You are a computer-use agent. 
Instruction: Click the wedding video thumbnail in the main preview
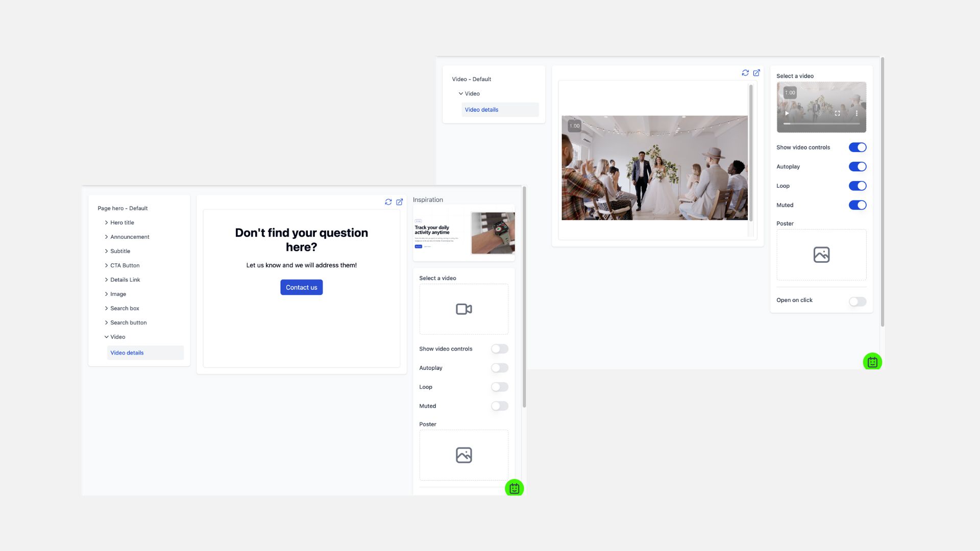(654, 167)
